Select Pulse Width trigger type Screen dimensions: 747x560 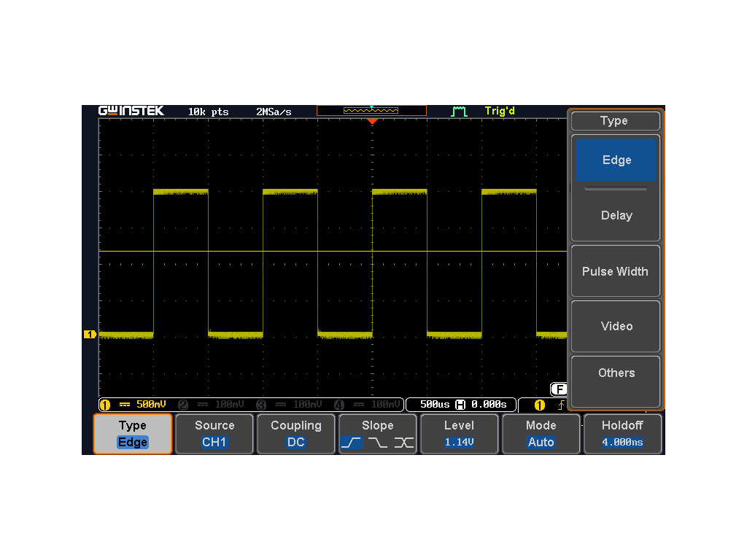point(615,271)
